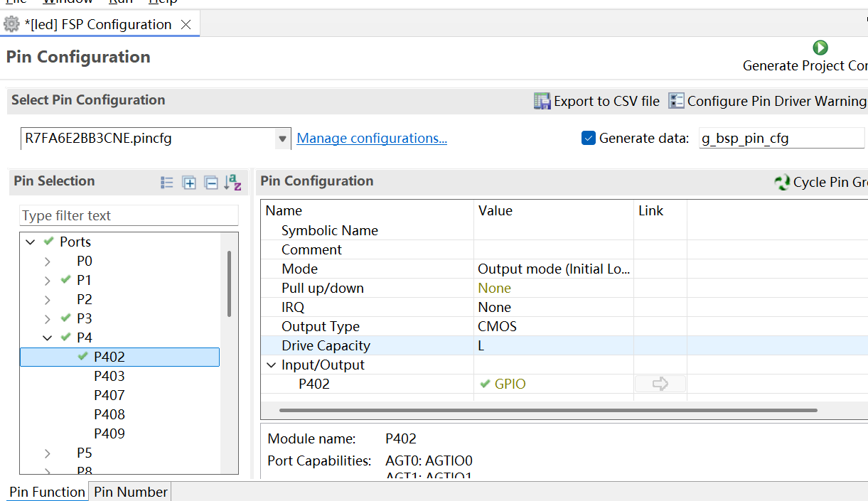
Task: Cycle the pin group
Action: (x=820, y=183)
